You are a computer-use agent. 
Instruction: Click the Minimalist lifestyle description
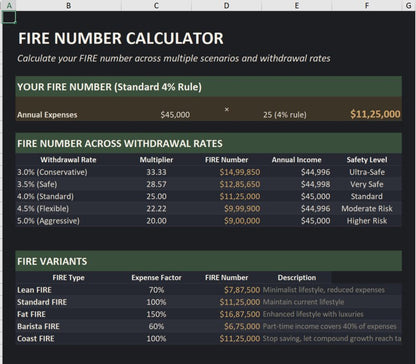(324, 290)
